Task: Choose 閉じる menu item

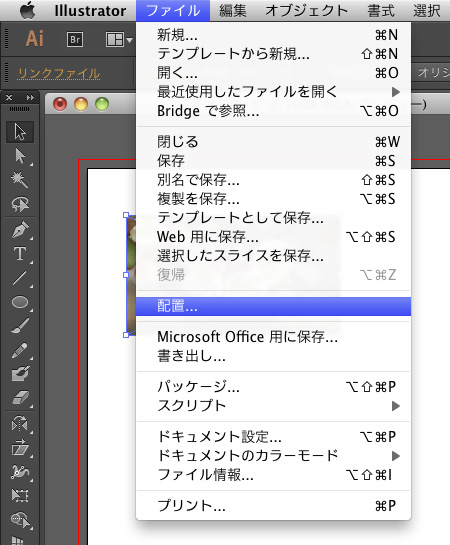Action: click(x=273, y=142)
